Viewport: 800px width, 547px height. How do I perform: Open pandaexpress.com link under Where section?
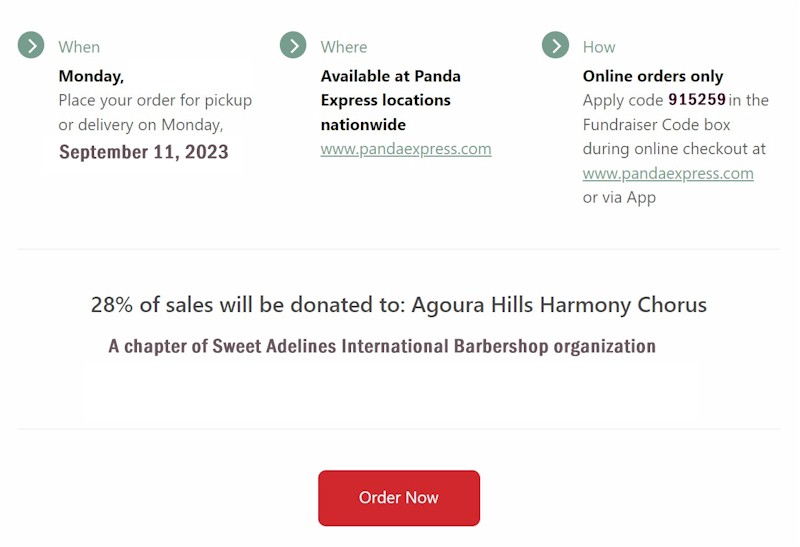point(406,149)
